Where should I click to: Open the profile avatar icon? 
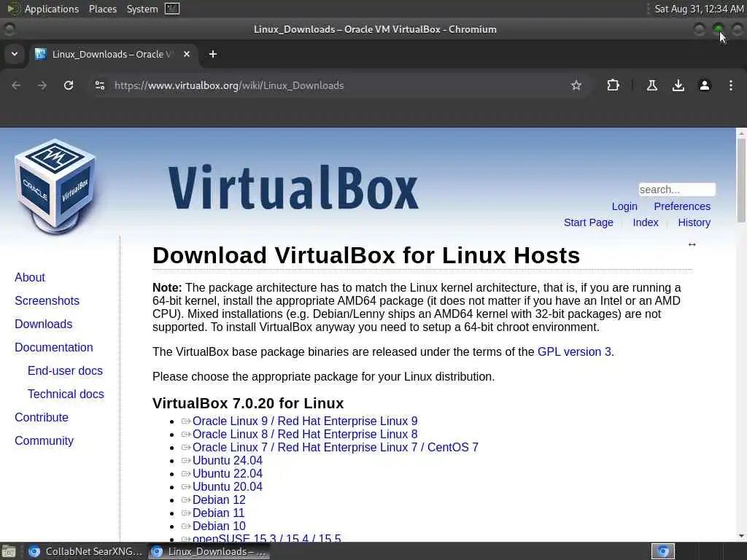click(x=704, y=85)
